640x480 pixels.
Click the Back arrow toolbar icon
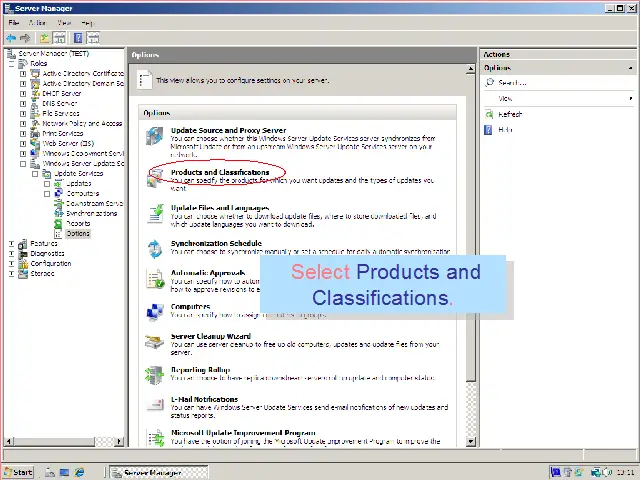(x=11, y=38)
